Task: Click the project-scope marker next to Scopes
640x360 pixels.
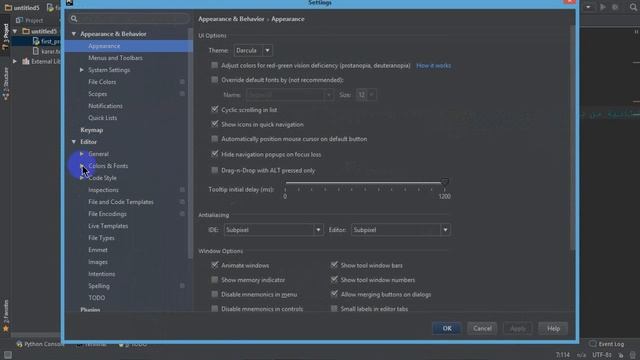Action: [x=182, y=94]
